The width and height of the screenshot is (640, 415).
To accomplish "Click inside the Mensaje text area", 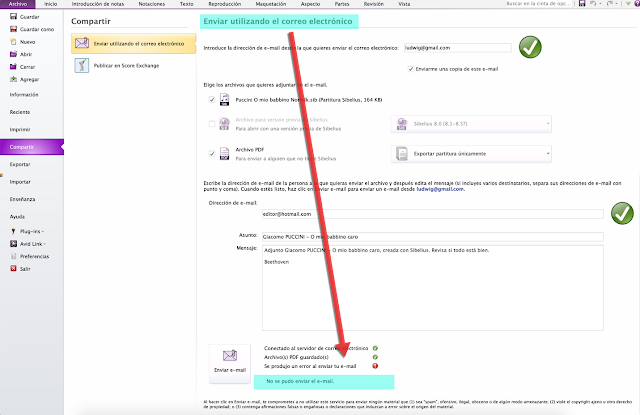I will pyautogui.click(x=433, y=288).
